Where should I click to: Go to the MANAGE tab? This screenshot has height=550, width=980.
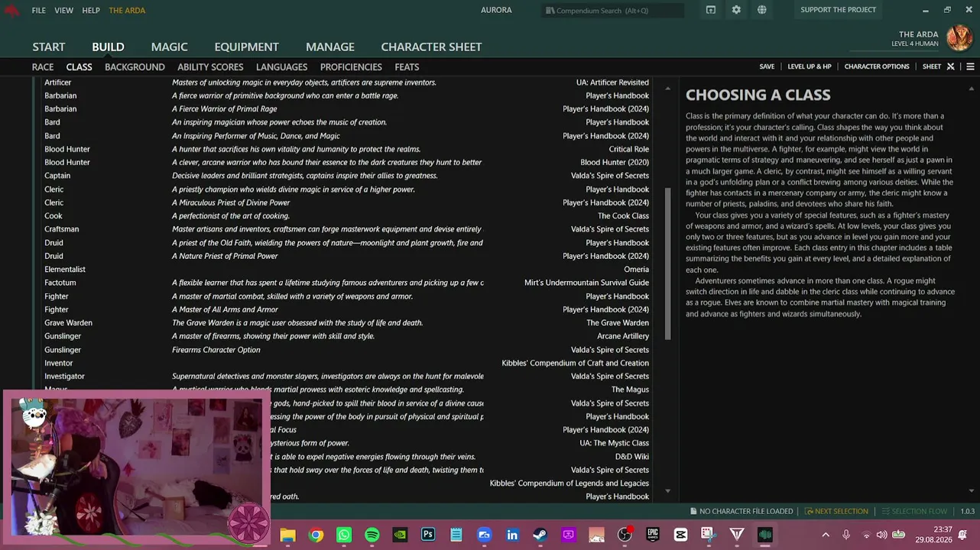(330, 47)
